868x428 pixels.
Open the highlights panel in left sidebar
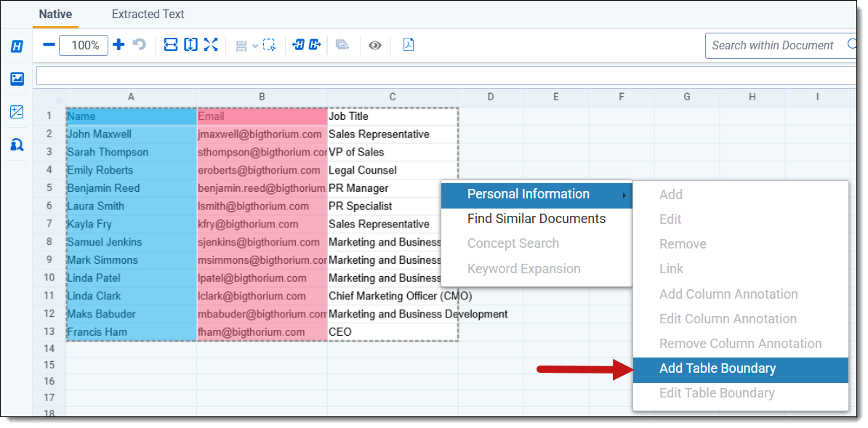click(x=17, y=47)
